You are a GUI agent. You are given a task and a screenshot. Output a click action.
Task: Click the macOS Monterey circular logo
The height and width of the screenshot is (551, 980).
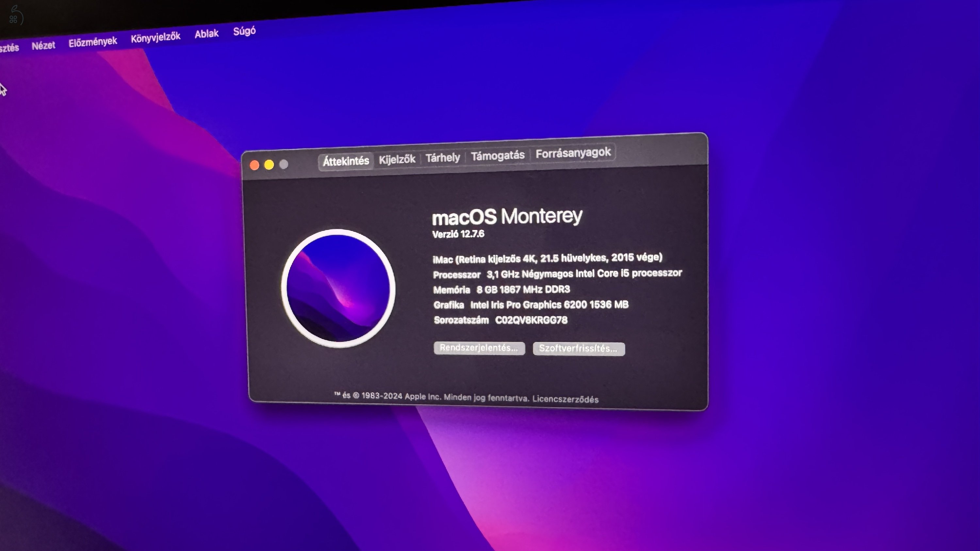click(x=338, y=288)
